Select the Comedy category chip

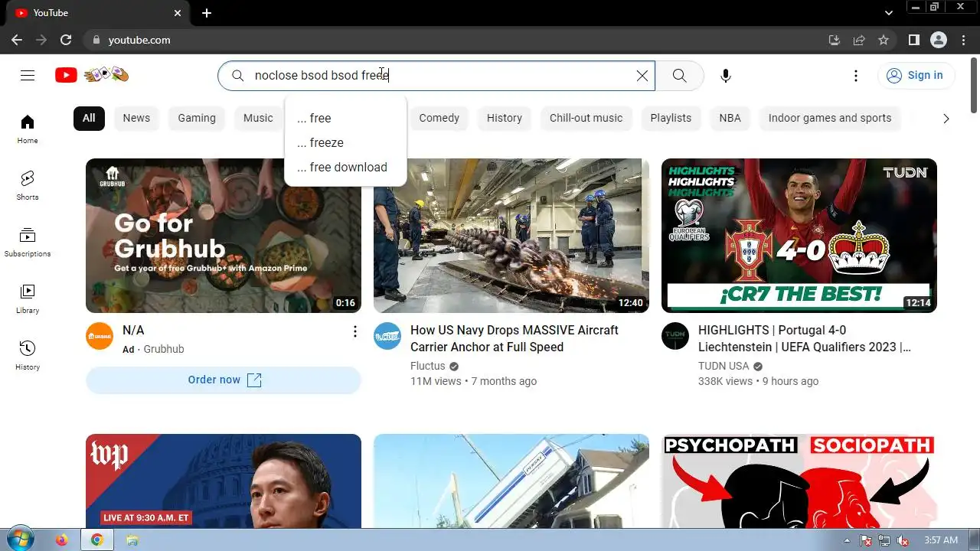click(x=439, y=118)
